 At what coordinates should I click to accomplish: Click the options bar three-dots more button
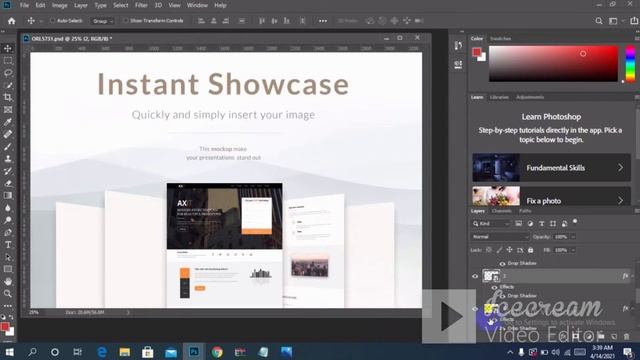[x=323, y=21]
